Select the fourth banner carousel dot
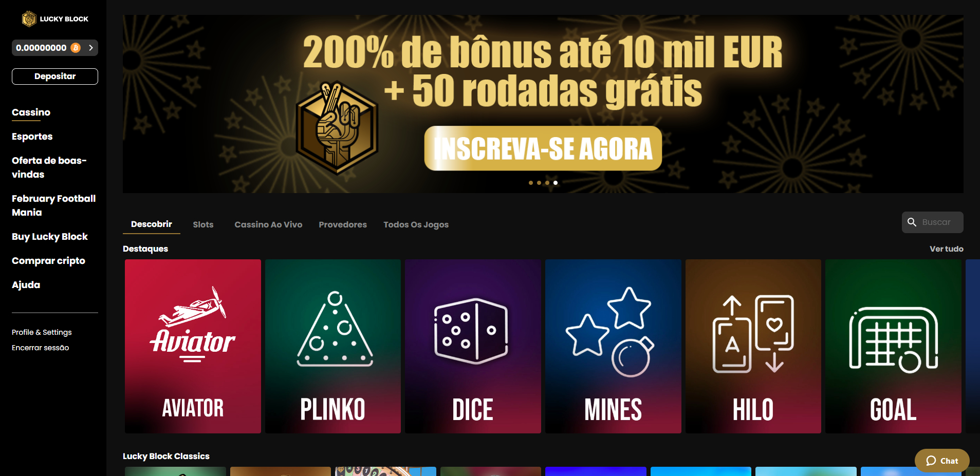This screenshot has width=980, height=476. [556, 183]
